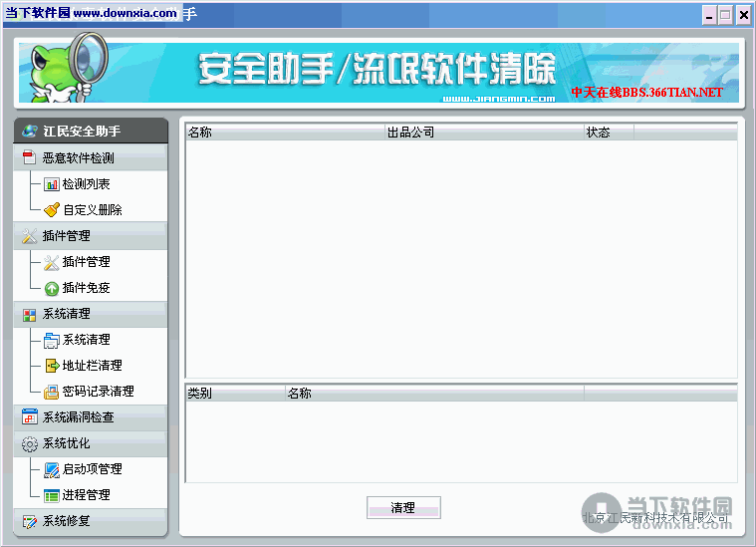The height and width of the screenshot is (547, 756).
Task: Click the 密码记录清理 icon
Action: (52, 392)
